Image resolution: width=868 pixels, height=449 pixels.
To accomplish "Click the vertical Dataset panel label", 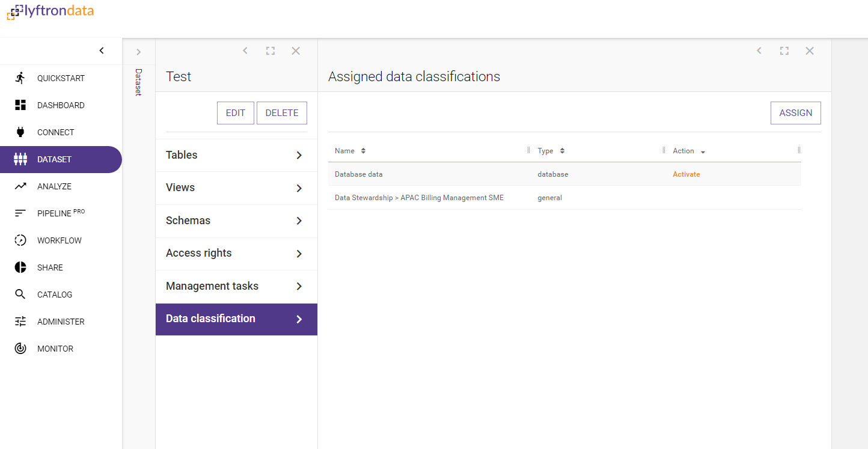I will (138, 82).
